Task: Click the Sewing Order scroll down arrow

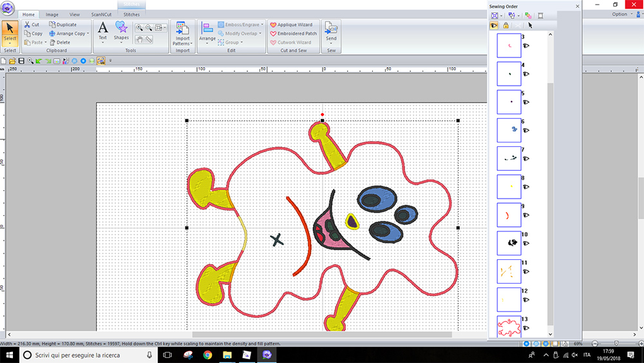Action: 551,334
